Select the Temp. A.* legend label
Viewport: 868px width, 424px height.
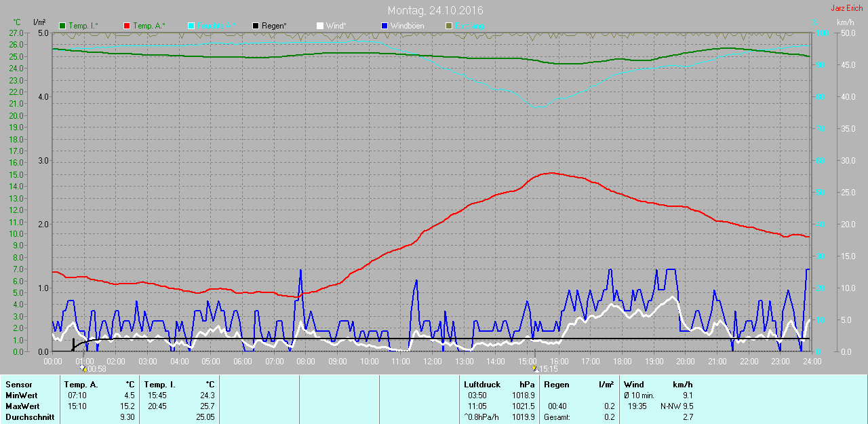[149, 26]
